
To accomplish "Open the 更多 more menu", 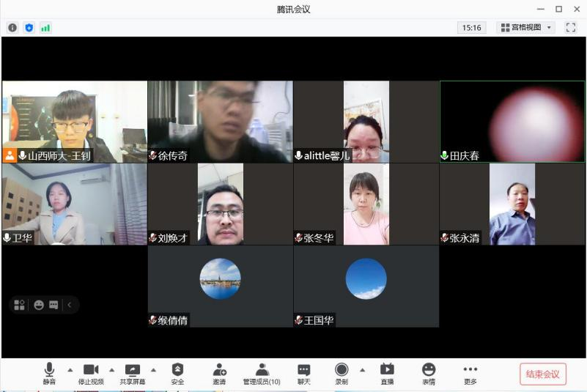I will click(470, 374).
